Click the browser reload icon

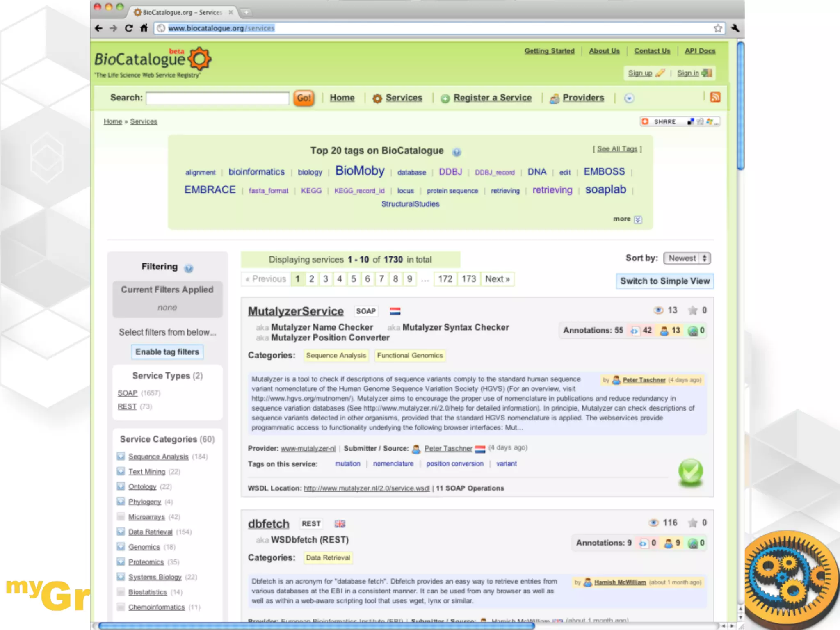[128, 28]
